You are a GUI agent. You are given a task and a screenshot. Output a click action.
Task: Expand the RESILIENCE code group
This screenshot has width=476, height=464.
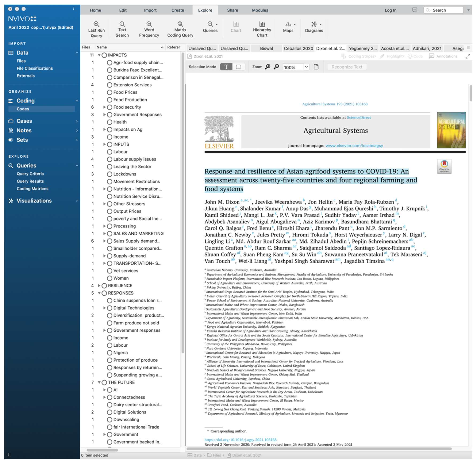click(99, 285)
